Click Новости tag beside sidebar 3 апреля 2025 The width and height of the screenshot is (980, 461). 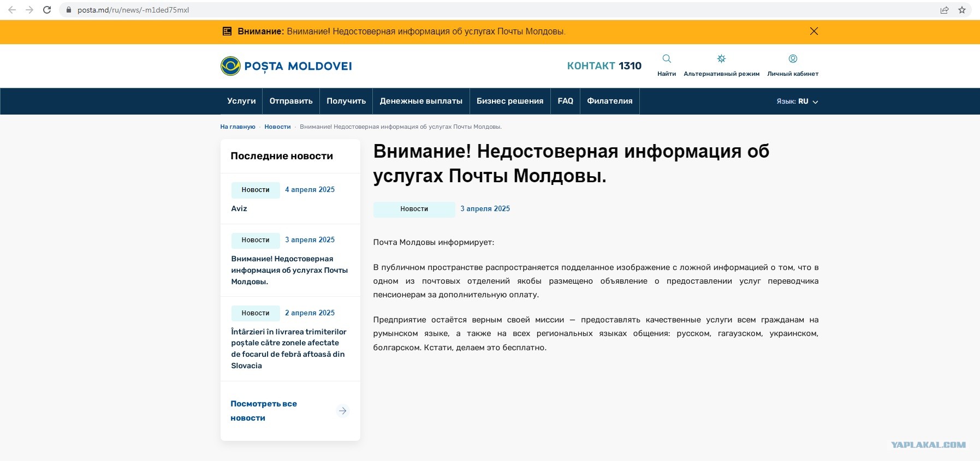256,240
